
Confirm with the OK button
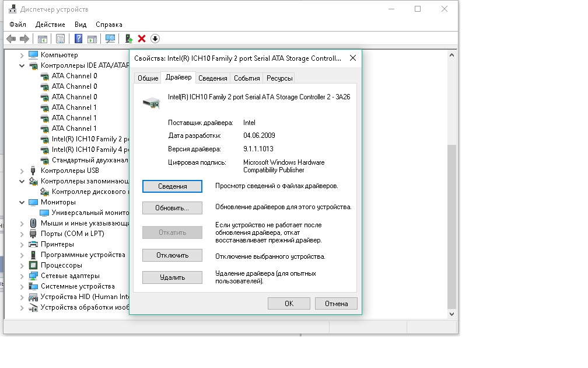289,303
